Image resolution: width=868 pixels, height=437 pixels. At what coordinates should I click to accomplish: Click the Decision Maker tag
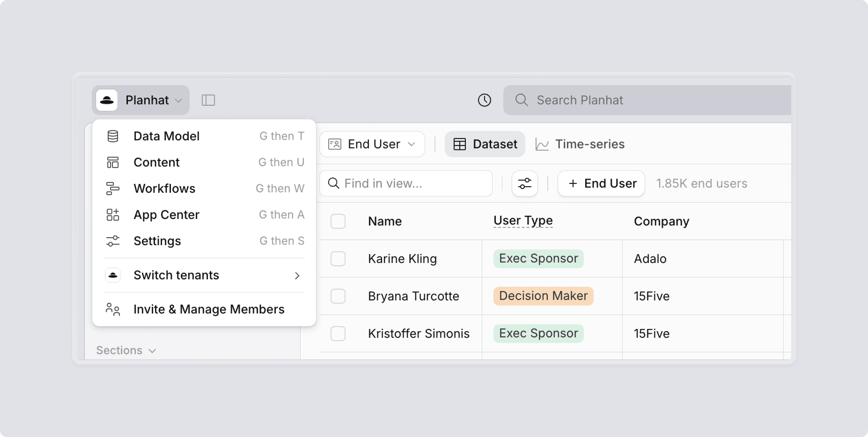(543, 296)
